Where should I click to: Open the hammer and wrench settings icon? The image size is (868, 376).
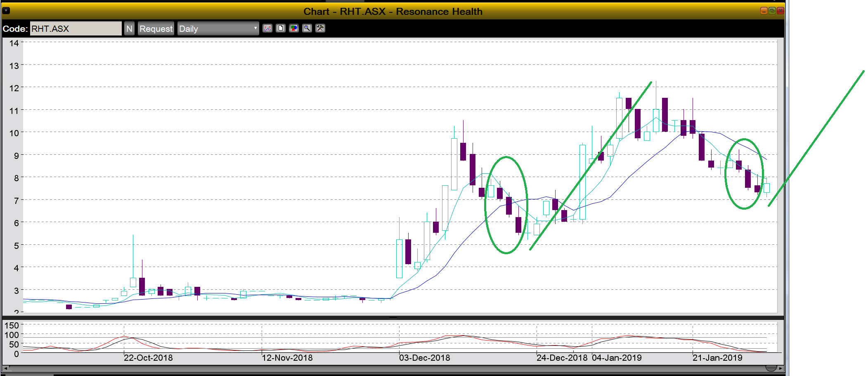point(320,28)
